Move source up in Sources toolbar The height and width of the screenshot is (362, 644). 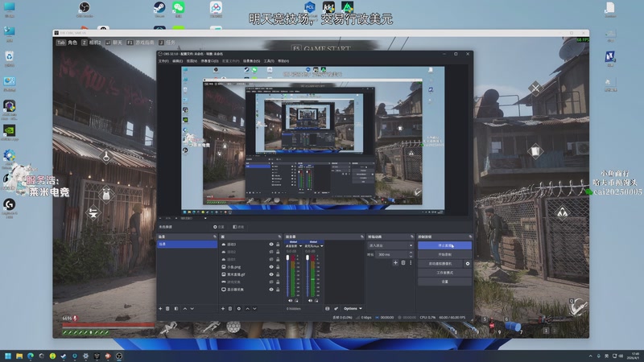(247, 309)
